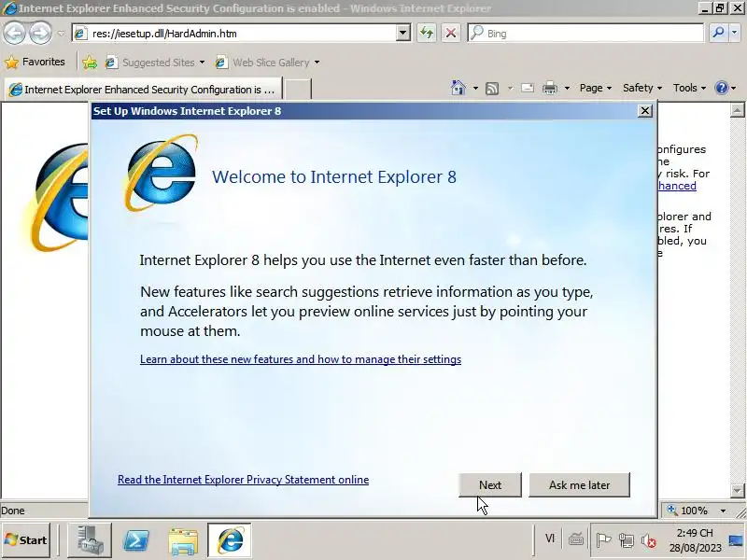Click the Next button
The width and height of the screenshot is (747, 560).
(x=489, y=484)
